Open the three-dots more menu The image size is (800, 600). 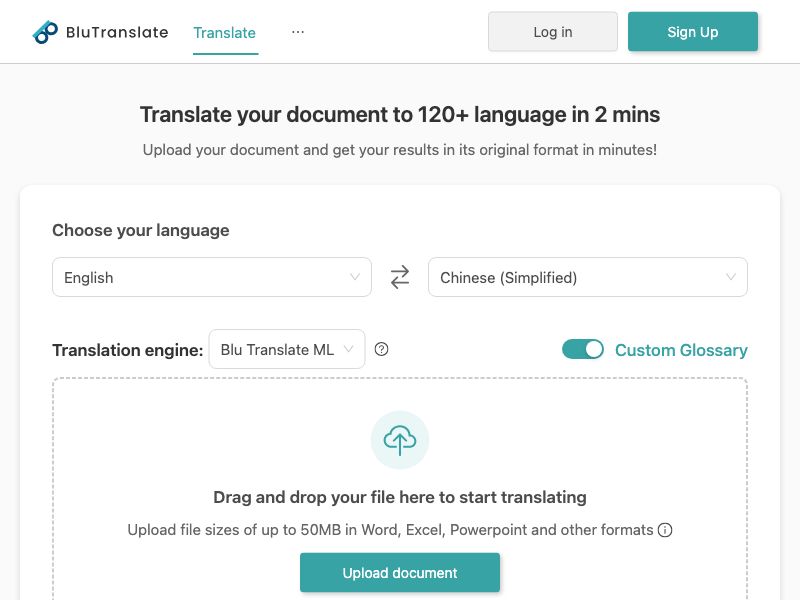tap(298, 32)
